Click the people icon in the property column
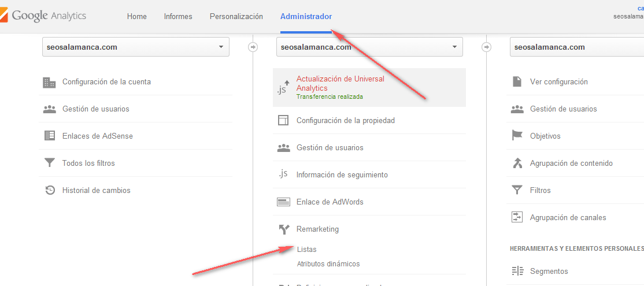The height and width of the screenshot is (286, 644). (284, 148)
